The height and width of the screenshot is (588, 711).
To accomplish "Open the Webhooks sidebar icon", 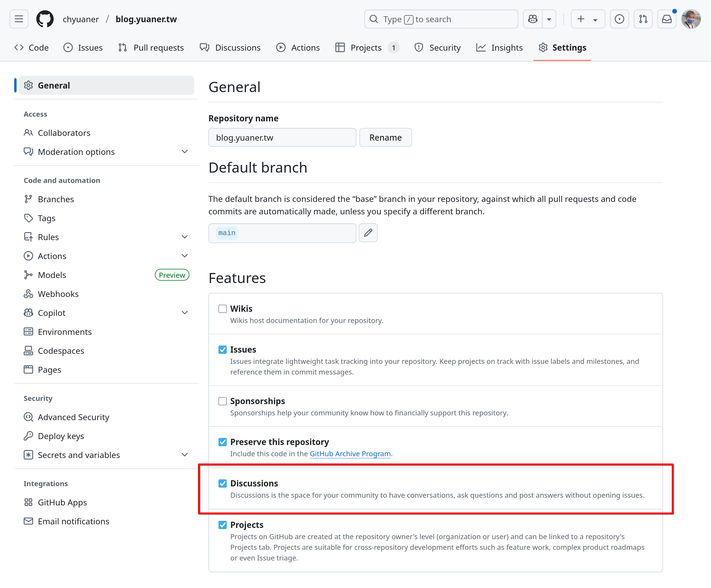I will coord(28,294).
